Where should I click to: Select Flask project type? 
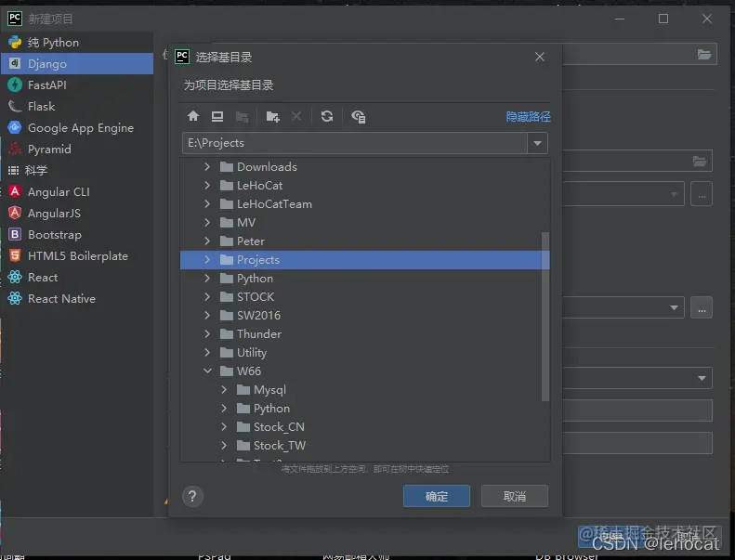click(x=77, y=107)
